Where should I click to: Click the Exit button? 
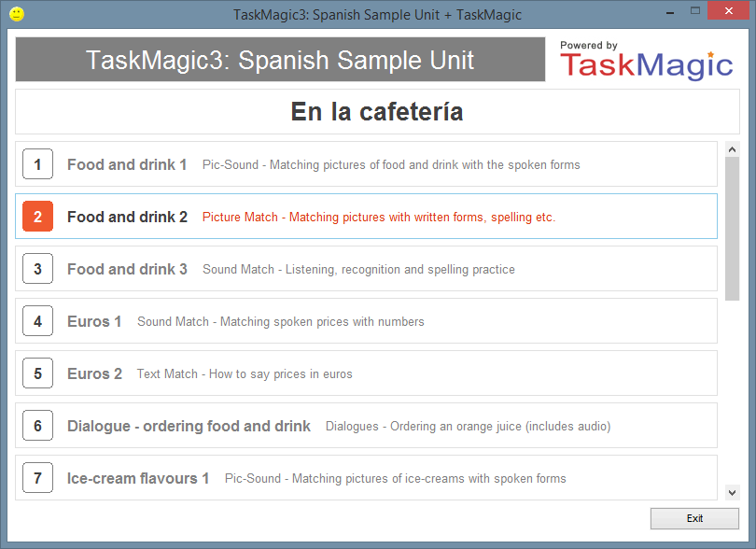[694, 518]
